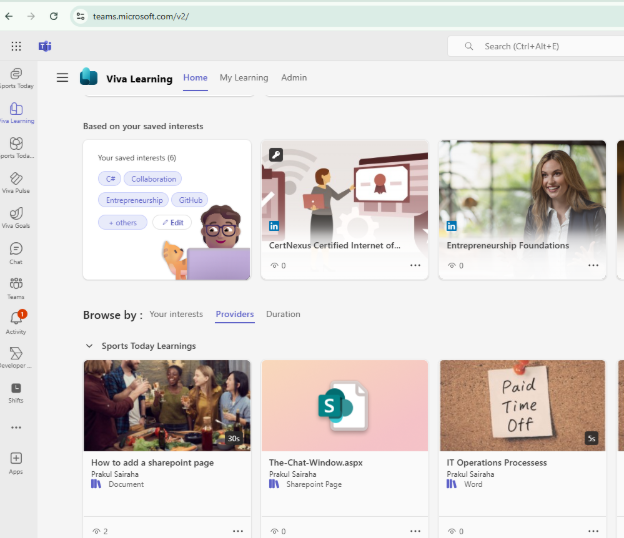Screen dimensions: 624x538
Task: Open more options for IT Operations Processess card
Action: click(593, 531)
